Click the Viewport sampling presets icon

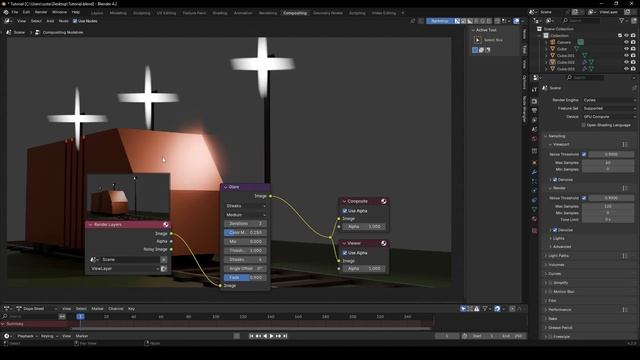click(625, 144)
